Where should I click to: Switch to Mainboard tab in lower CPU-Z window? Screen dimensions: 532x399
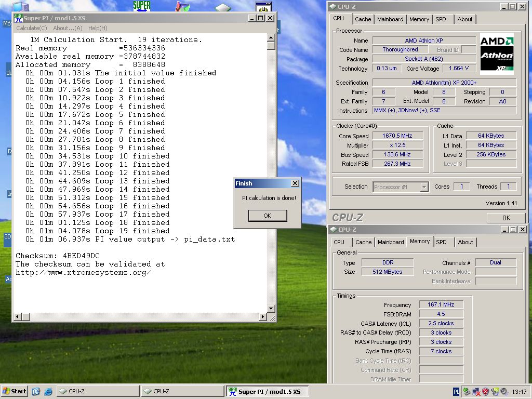coord(391,242)
